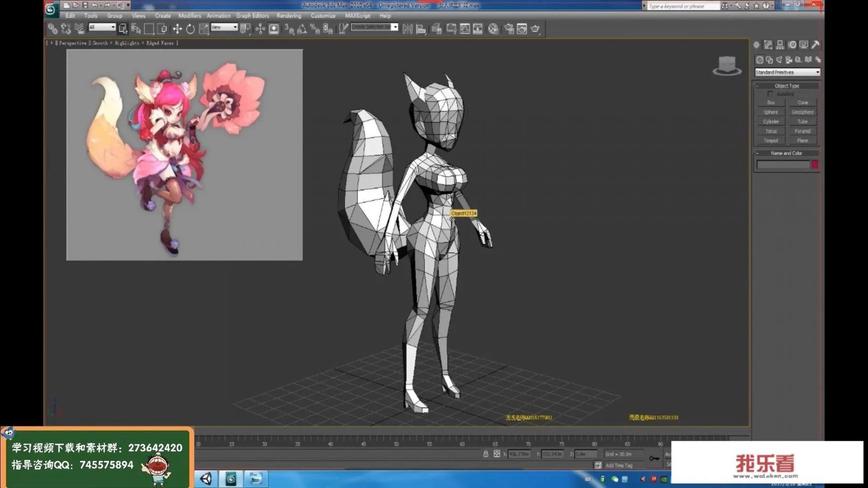Activate the Select Object tool

pyautogui.click(x=123, y=29)
